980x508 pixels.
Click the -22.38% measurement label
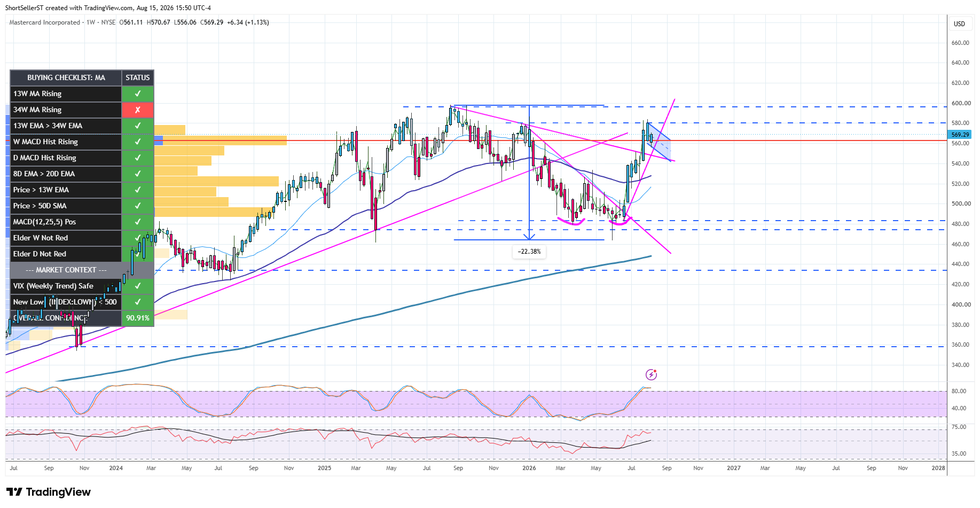pyautogui.click(x=529, y=252)
